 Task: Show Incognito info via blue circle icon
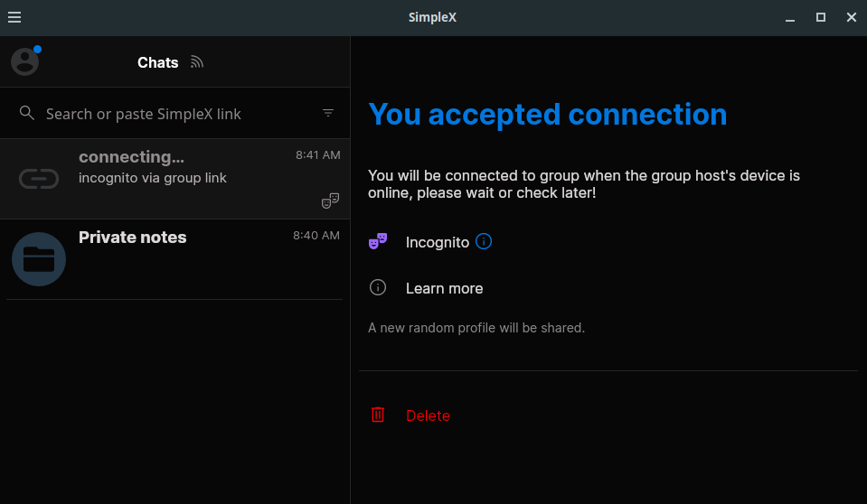click(484, 241)
